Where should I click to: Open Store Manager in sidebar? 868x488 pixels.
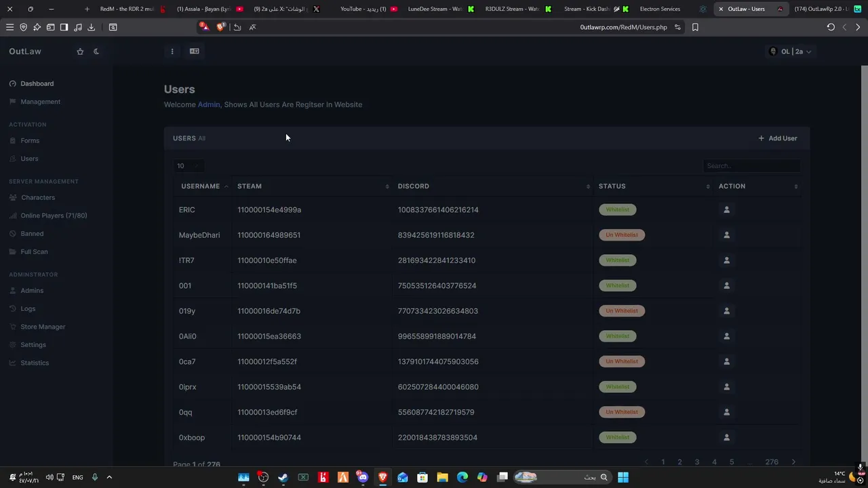click(x=38, y=327)
